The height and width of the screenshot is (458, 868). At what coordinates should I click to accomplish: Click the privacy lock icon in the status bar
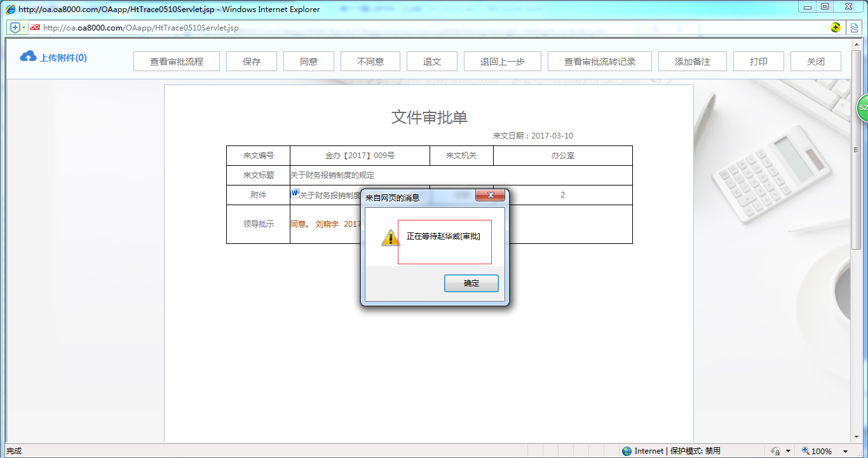[x=776, y=451]
